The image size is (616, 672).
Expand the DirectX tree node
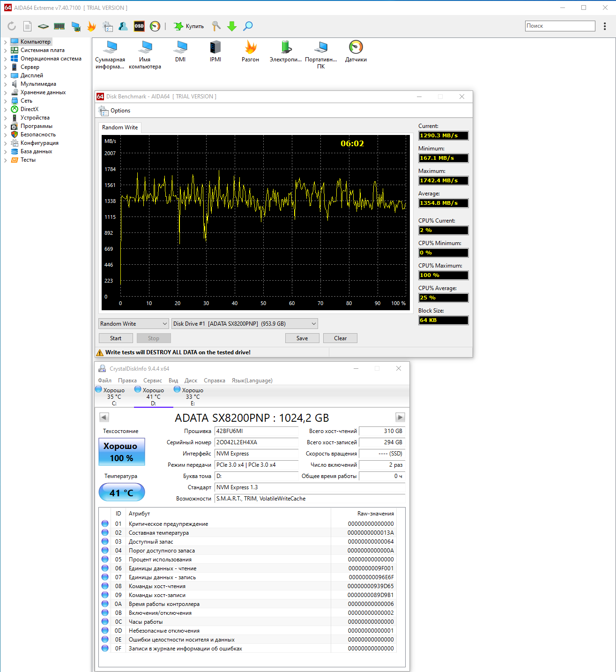(6, 109)
